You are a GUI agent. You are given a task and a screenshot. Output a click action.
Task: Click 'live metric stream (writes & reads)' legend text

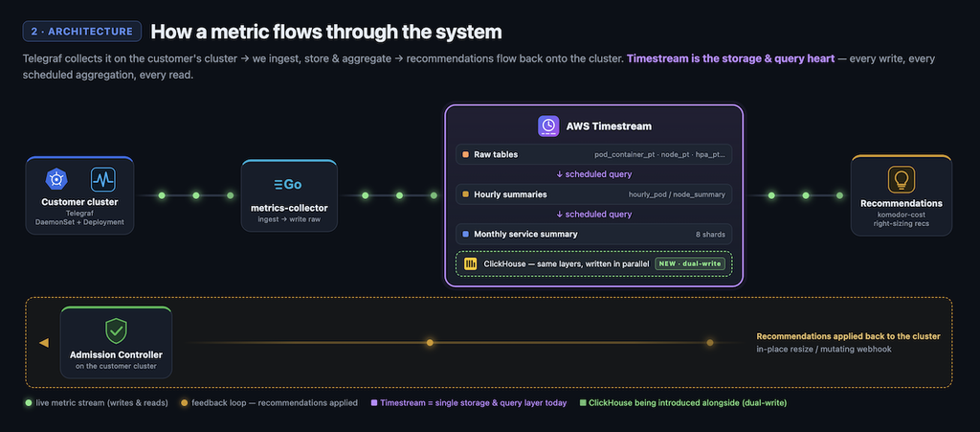[x=101, y=403]
